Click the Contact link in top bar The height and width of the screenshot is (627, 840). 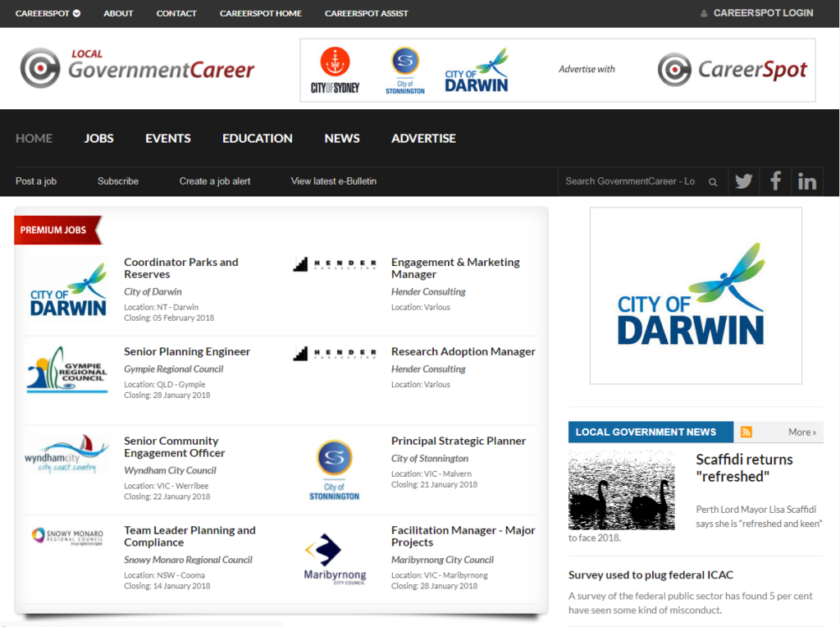(176, 13)
